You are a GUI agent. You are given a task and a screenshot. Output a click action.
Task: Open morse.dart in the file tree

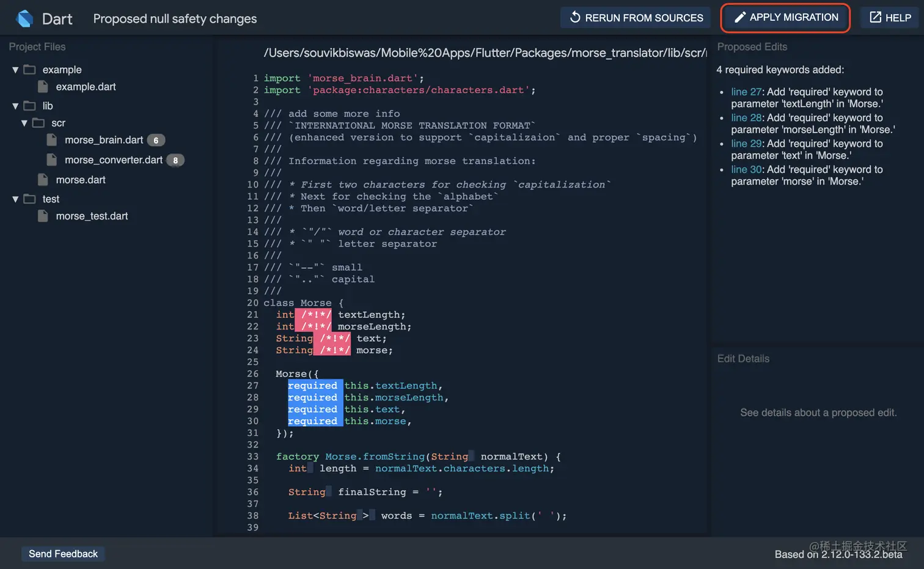pos(81,180)
